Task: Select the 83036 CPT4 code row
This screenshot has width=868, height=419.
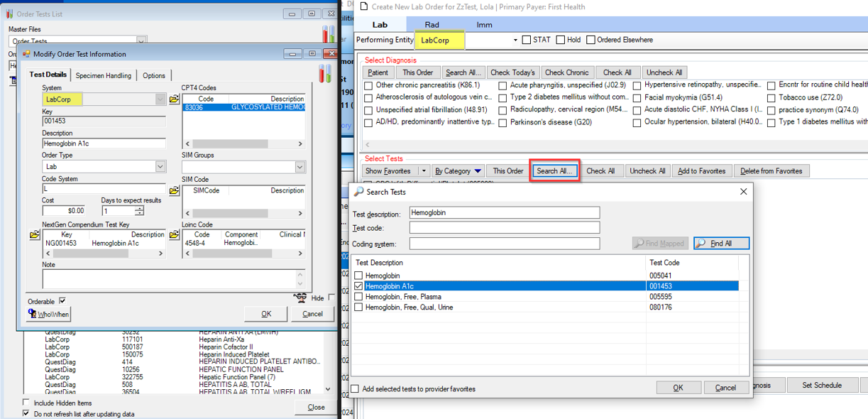Action: click(x=243, y=107)
